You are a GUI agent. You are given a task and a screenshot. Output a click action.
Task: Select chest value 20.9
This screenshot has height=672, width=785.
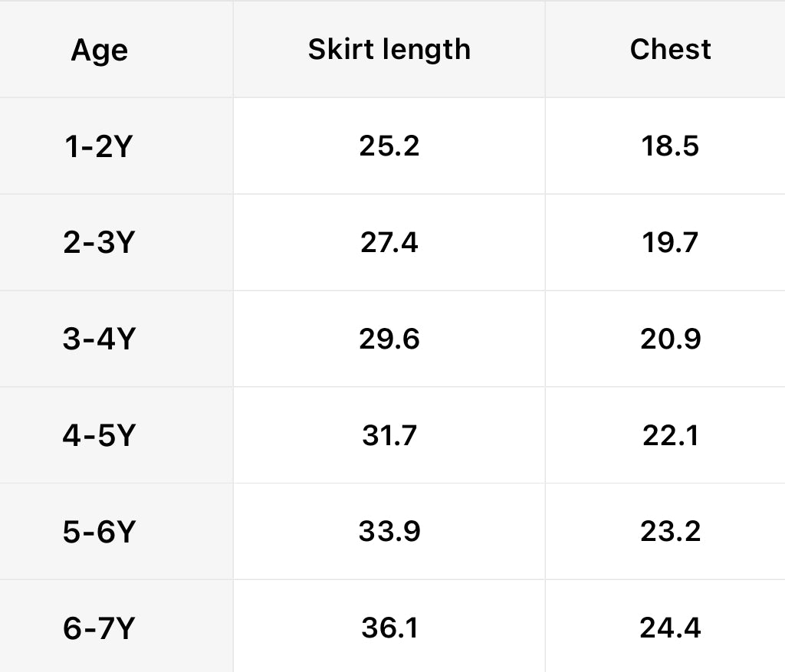click(x=670, y=339)
